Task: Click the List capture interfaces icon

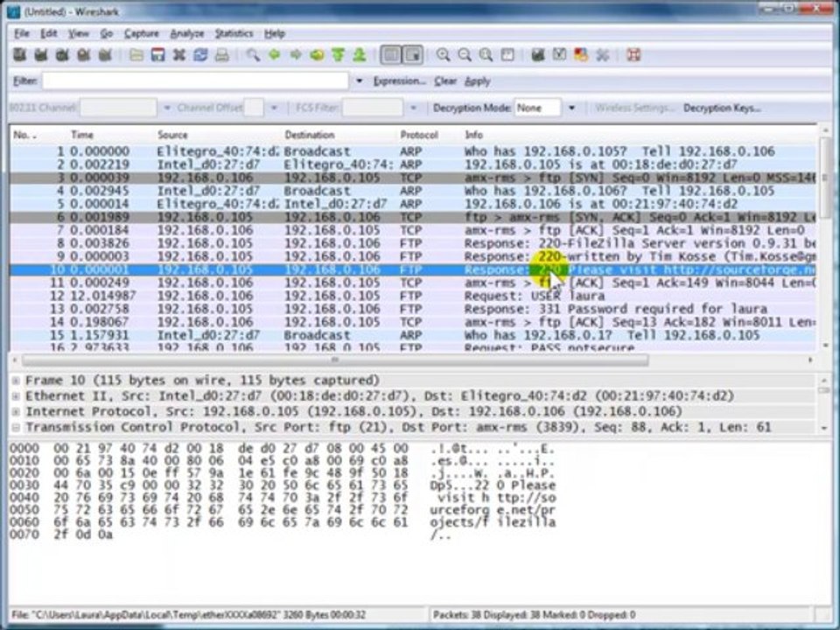Action: pos(19,54)
